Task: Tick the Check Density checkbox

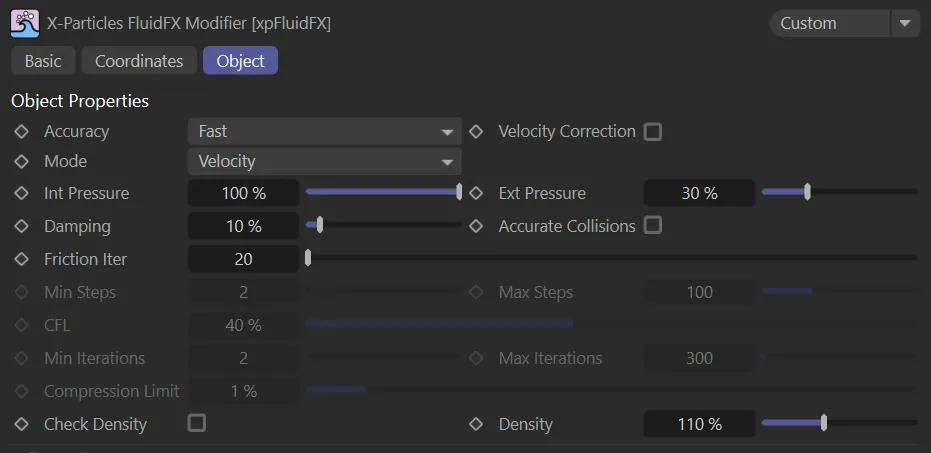Action: pos(197,424)
